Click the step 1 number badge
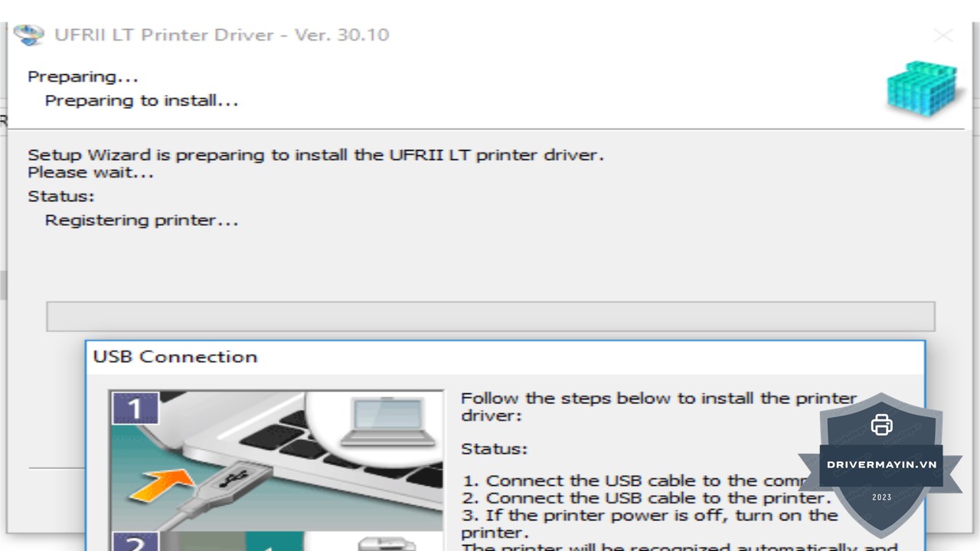 [x=136, y=408]
